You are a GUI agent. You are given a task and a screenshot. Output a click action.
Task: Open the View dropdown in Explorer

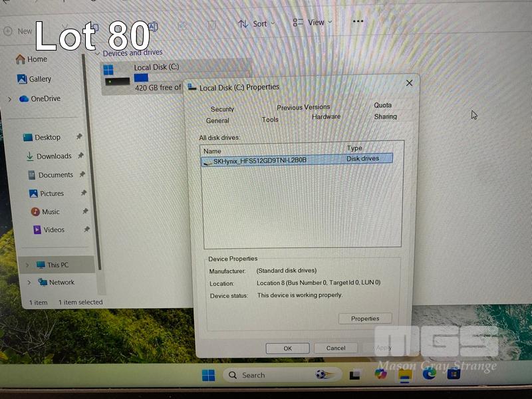click(x=312, y=23)
